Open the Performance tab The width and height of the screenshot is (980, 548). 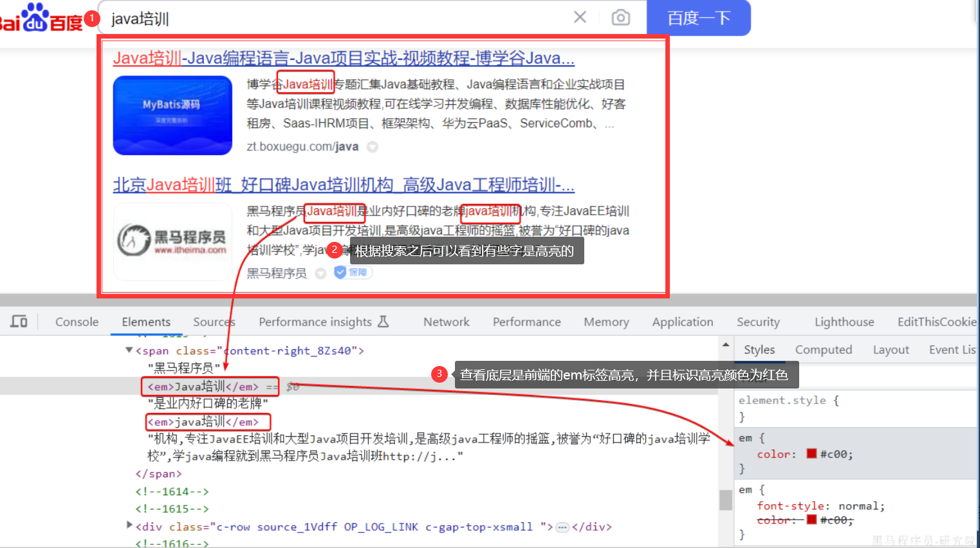click(526, 322)
